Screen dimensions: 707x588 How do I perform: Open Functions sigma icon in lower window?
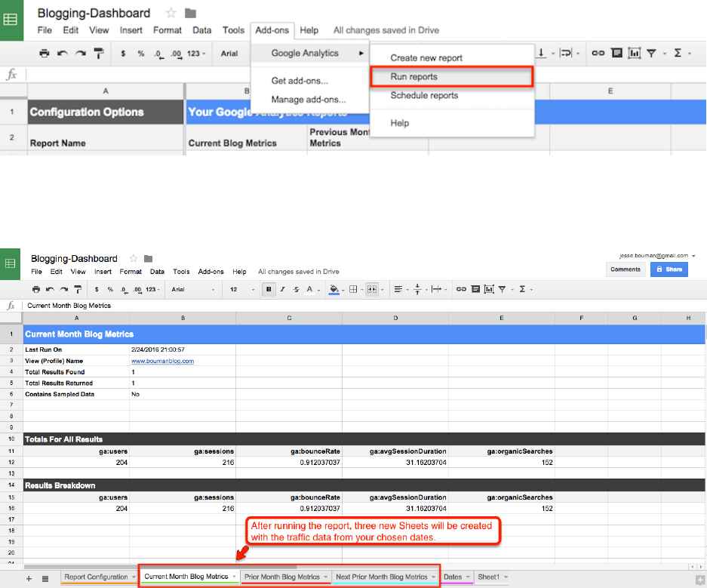point(522,290)
